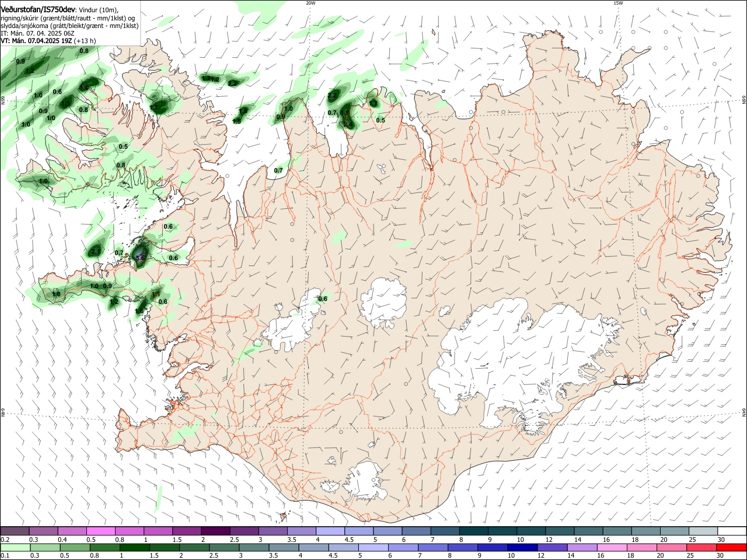Image resolution: width=747 pixels, height=560 pixels.
Task: Click the 0.4 label in the legend
Action: [62, 540]
